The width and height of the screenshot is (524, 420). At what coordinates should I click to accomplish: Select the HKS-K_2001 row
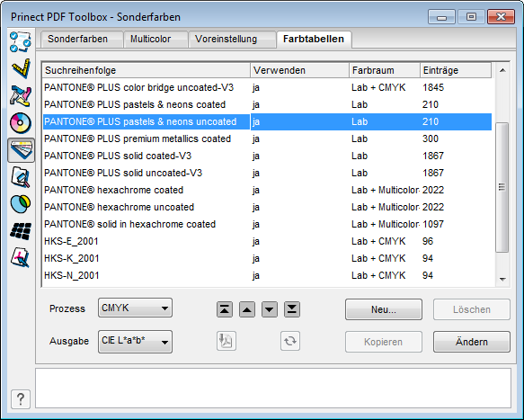click(267, 258)
